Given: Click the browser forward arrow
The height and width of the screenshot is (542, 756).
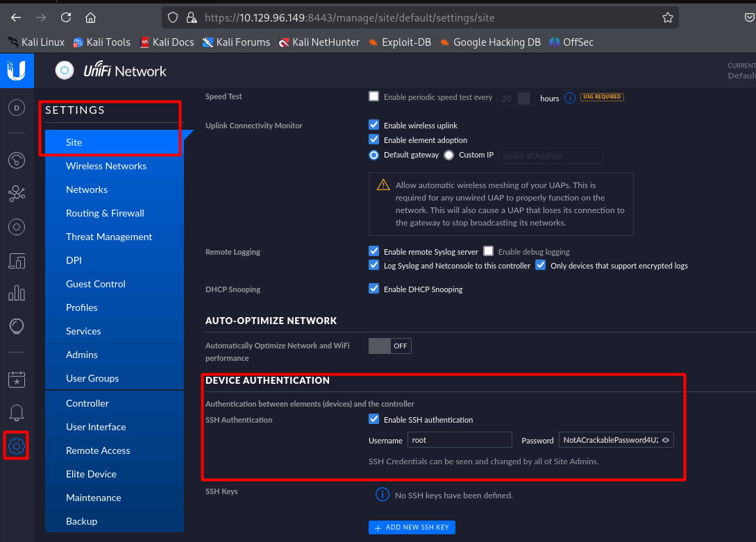Looking at the screenshot, I should 41,18.
